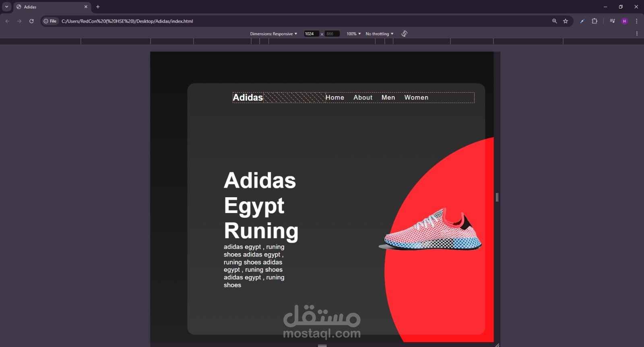This screenshot has width=644, height=347.
Task: Open the Men nav link
Action: 388,97
